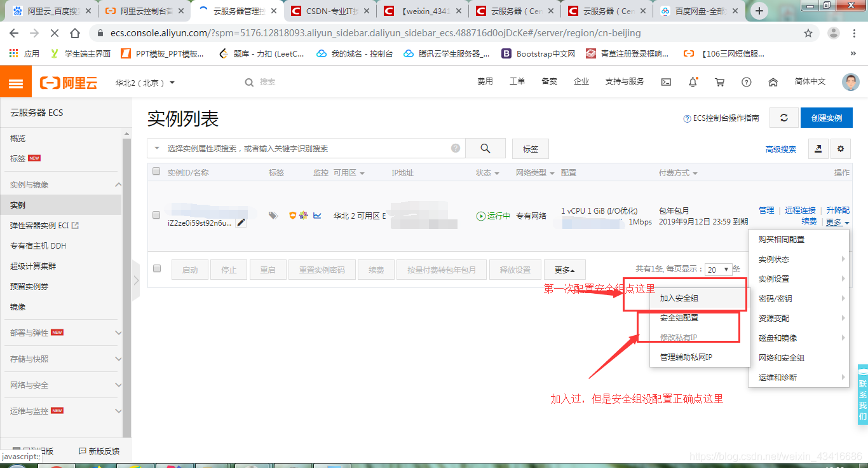
Task: Open the 磁盘和镜像 submenu
Action: (799, 338)
